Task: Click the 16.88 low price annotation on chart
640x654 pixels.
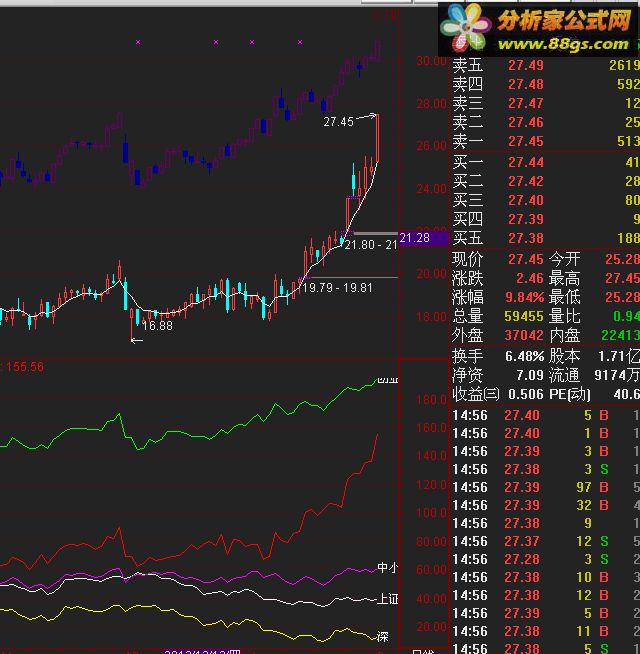Action: (x=157, y=326)
